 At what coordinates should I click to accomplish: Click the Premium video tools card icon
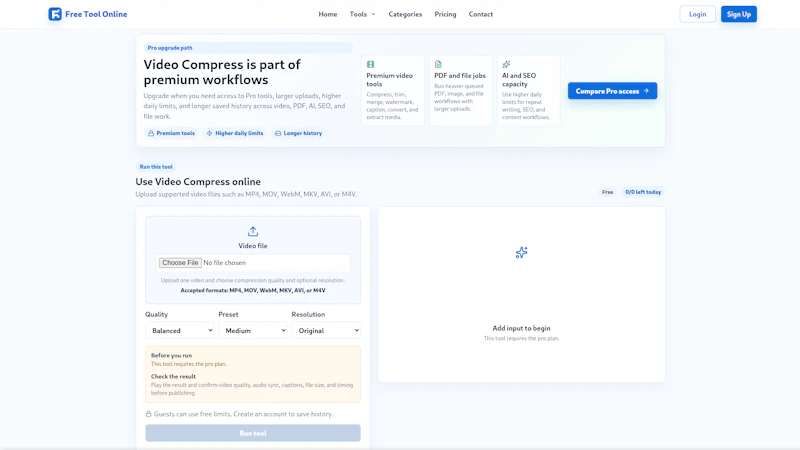pos(370,64)
